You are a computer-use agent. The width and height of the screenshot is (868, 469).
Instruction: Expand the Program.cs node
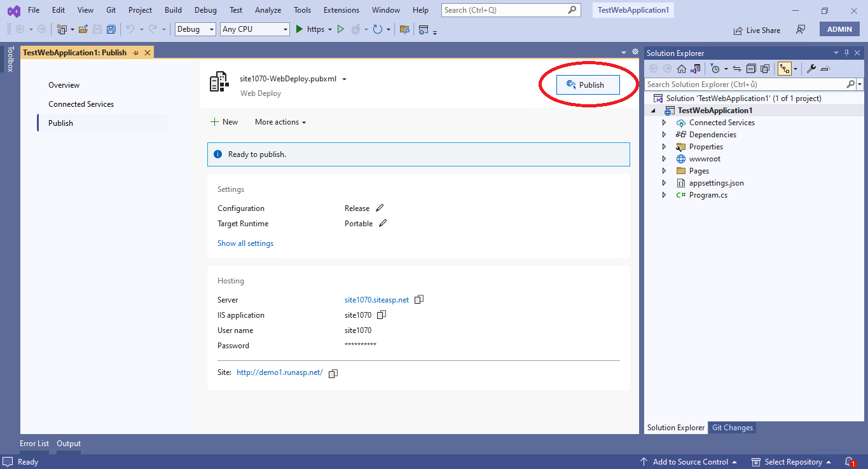point(664,195)
